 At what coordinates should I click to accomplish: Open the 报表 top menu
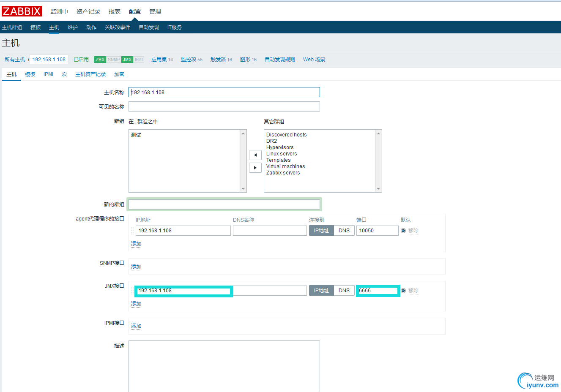tap(115, 11)
